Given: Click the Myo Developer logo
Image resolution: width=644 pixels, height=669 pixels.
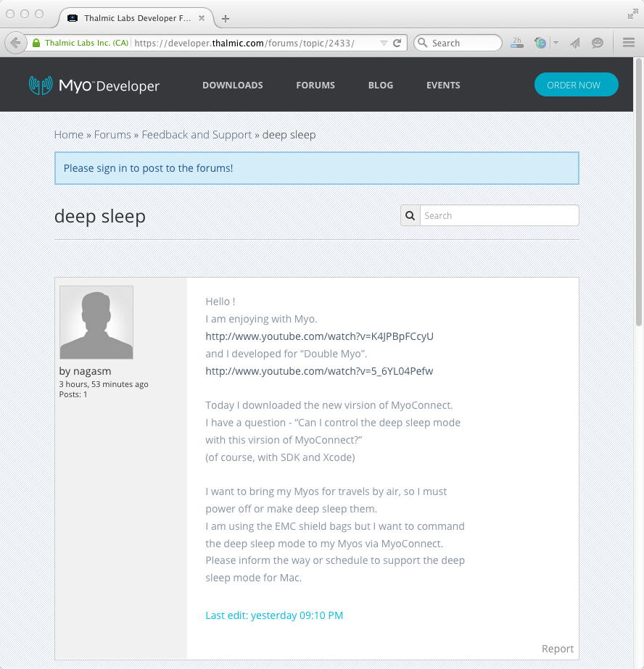Looking at the screenshot, I should (94, 86).
